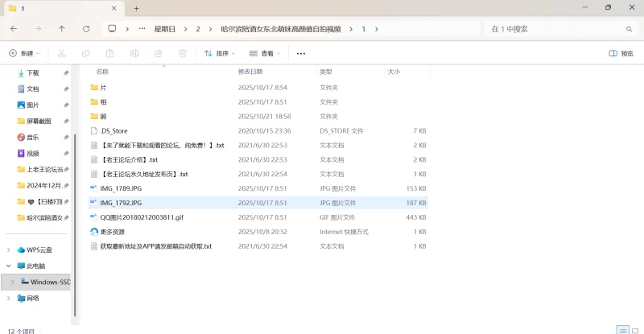Click the Copy icon in the toolbar
This screenshot has width=644, height=334.
85,53
